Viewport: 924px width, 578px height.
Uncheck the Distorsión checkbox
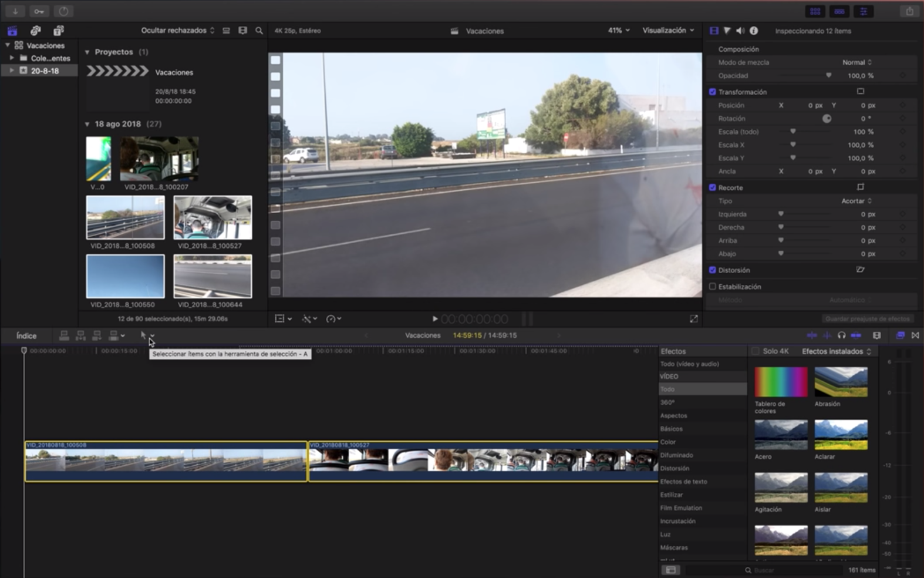coord(713,270)
